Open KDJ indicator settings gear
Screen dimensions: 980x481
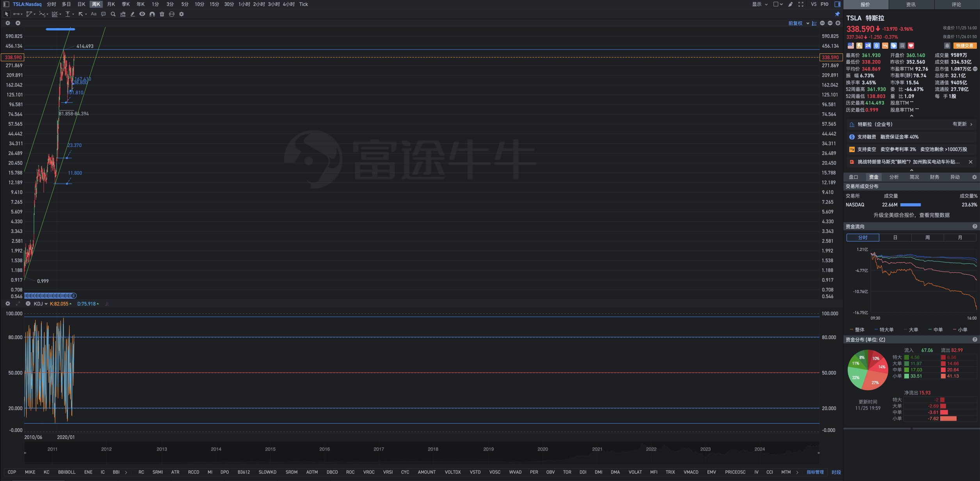(7, 304)
